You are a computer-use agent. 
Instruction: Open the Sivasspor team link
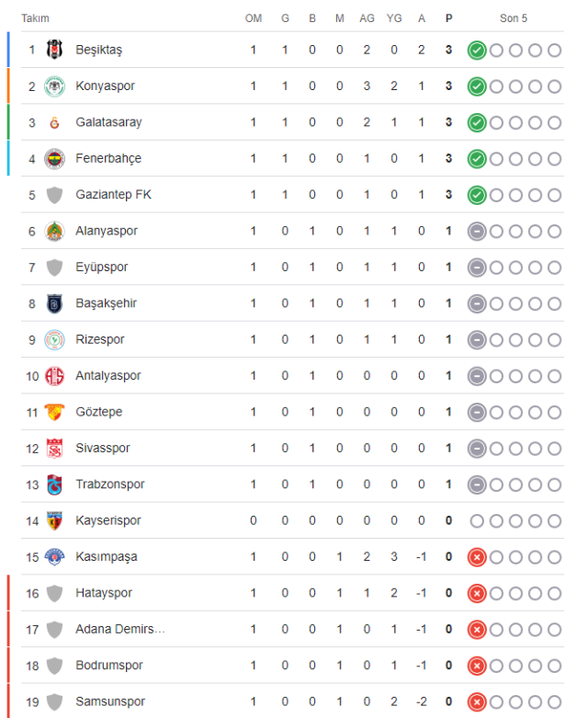pyautogui.click(x=103, y=449)
